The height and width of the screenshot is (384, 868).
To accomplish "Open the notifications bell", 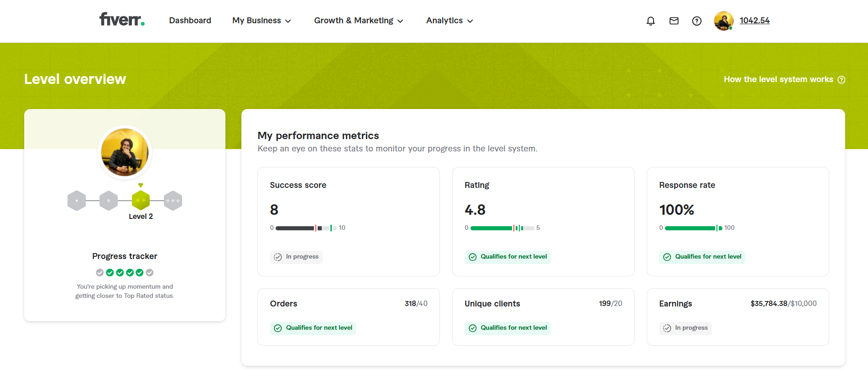I will [651, 21].
